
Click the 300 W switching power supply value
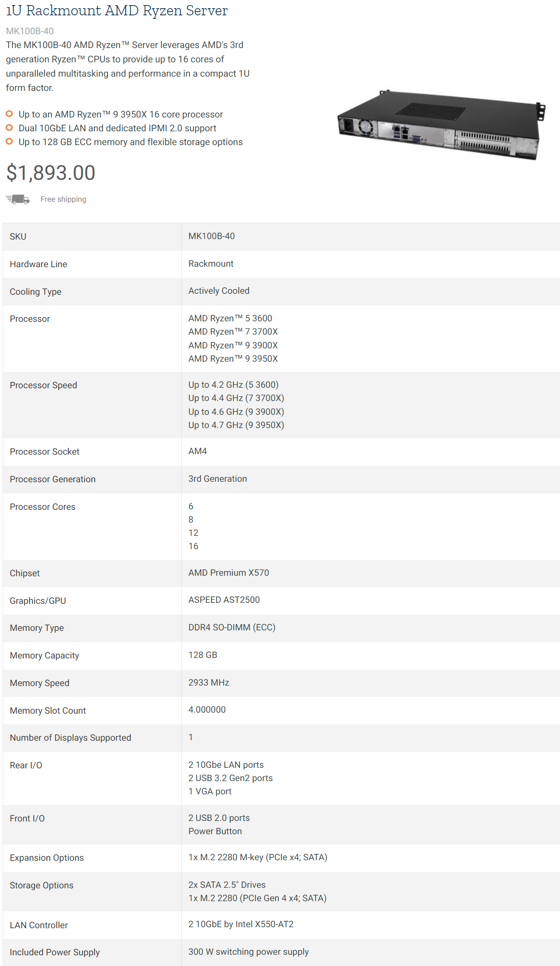(249, 952)
